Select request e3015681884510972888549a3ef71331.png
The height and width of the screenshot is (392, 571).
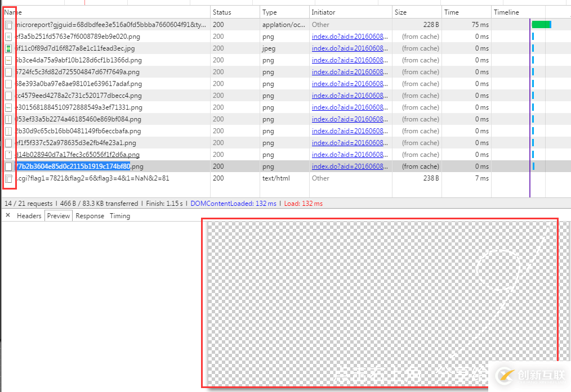(79, 107)
